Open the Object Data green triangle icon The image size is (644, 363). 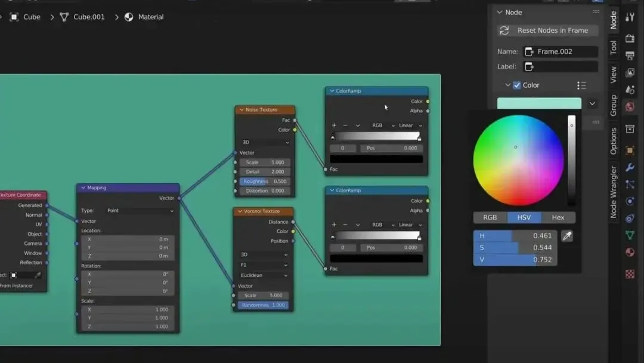(630, 235)
